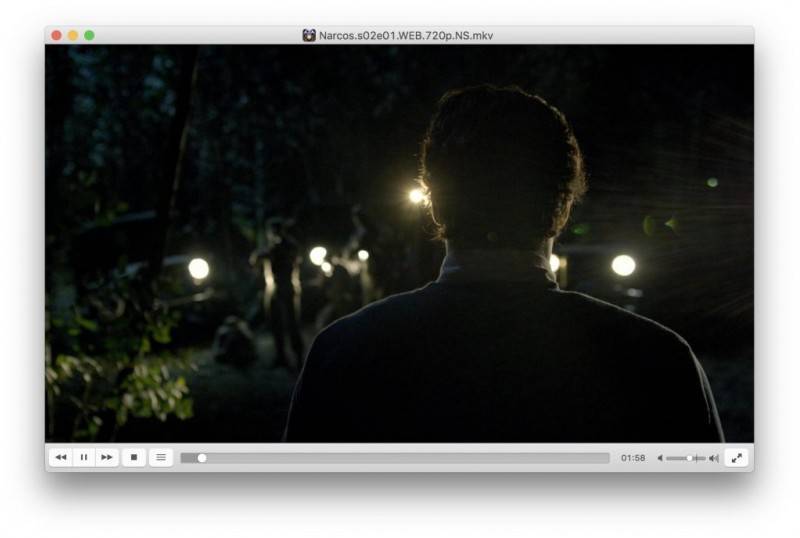Image resolution: width=800 pixels, height=538 pixels.
Task: Mute audio with the small speaker icon
Action: coord(660,458)
